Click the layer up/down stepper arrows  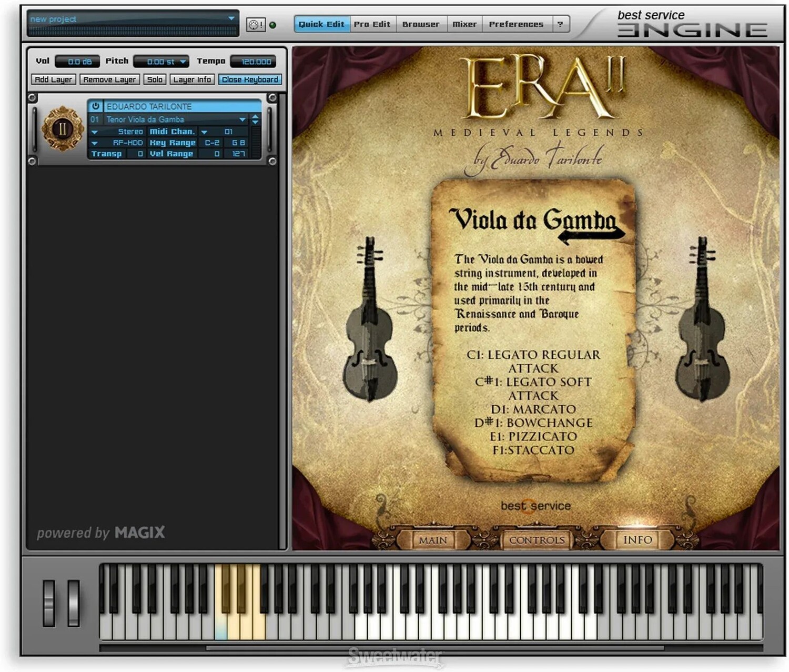[x=256, y=119]
